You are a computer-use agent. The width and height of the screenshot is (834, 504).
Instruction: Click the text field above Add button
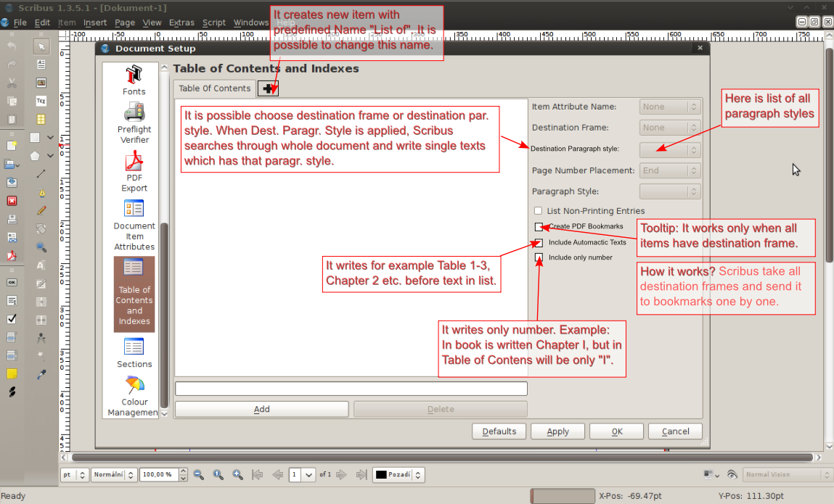[351, 389]
